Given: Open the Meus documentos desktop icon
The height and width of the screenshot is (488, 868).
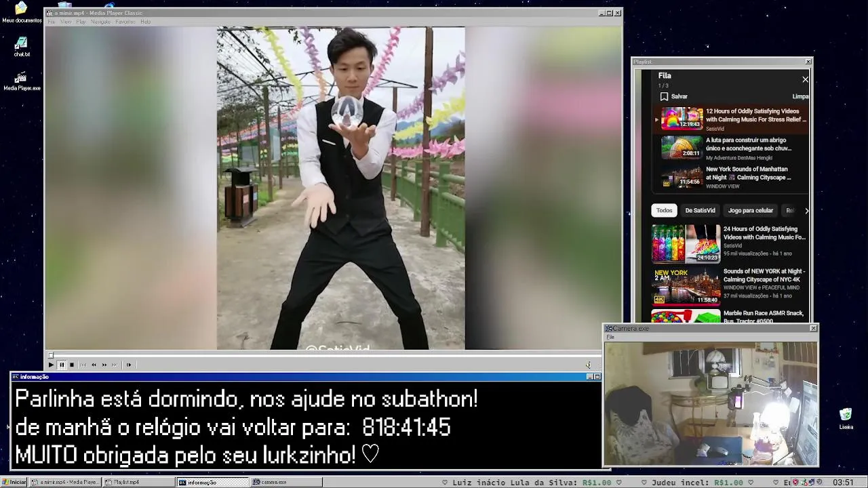Looking at the screenshot, I should (x=21, y=13).
